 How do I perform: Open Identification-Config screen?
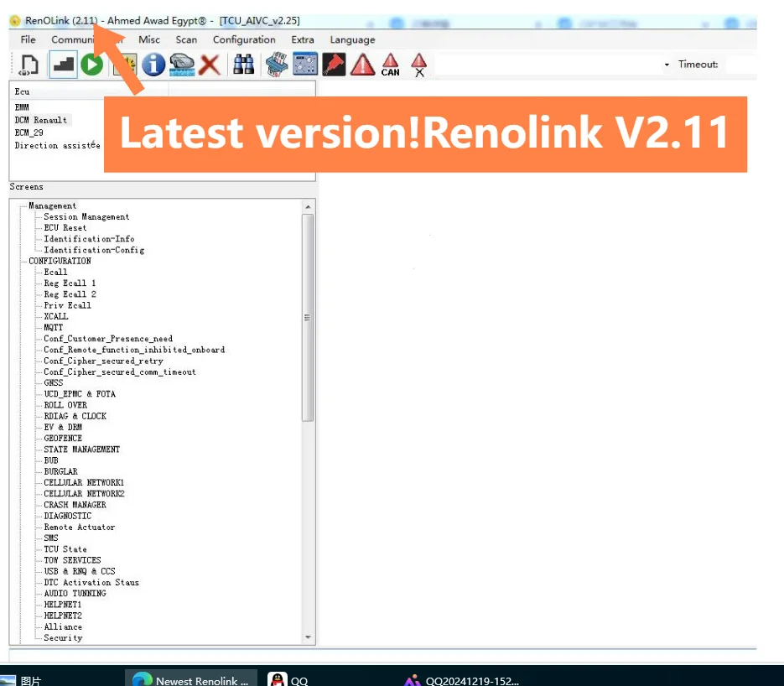pyautogui.click(x=94, y=250)
